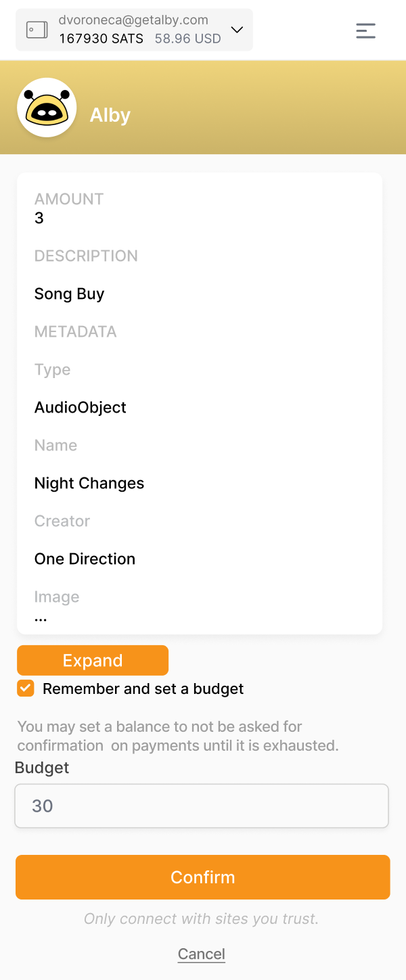The image size is (406, 980).
Task: Click the One Direction creator value
Action: (x=85, y=559)
